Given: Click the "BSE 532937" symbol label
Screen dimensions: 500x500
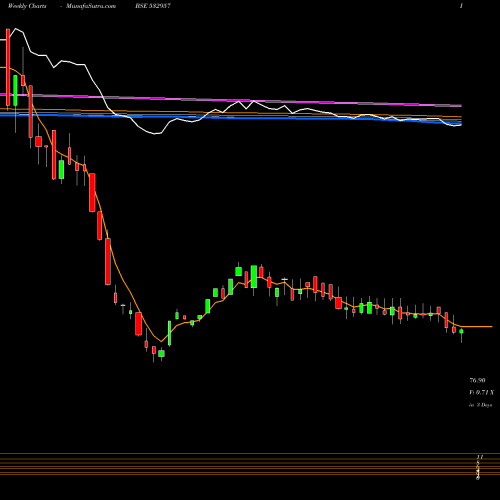Looking at the screenshot, I should tap(153, 6).
